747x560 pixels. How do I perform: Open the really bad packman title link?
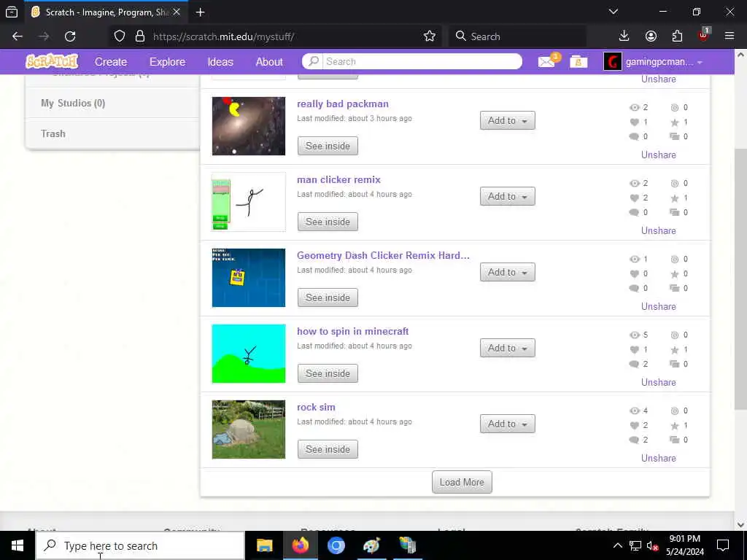pyautogui.click(x=343, y=104)
